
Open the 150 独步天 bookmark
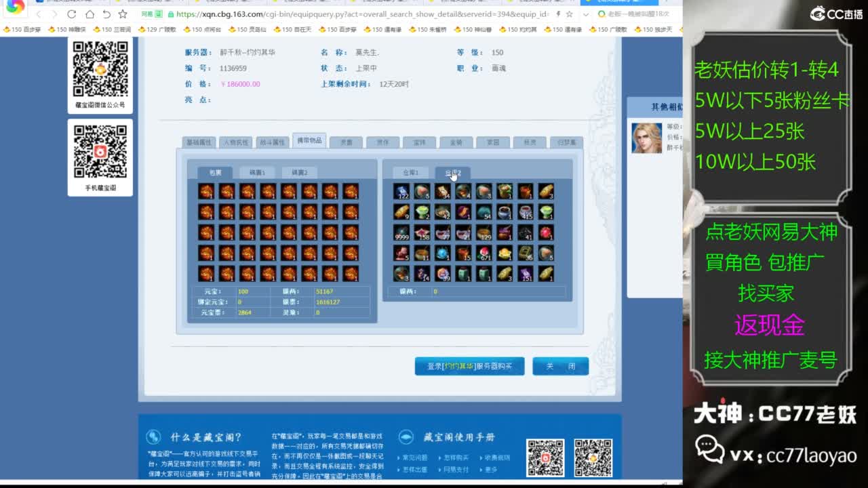coord(653,30)
